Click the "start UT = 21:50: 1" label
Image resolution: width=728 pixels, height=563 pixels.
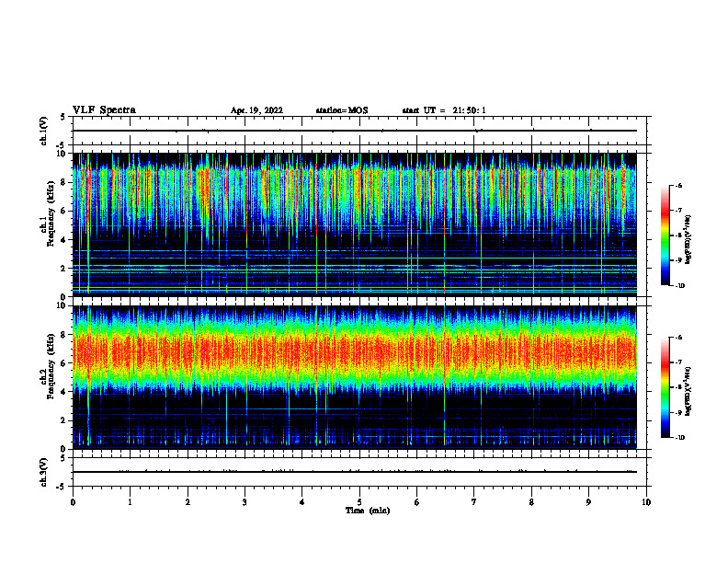pos(444,110)
